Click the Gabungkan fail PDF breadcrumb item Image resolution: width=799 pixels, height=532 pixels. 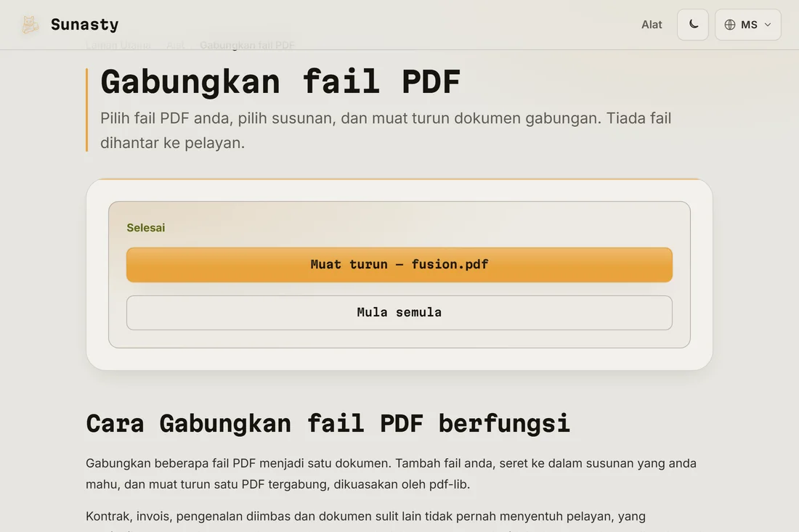(247, 45)
